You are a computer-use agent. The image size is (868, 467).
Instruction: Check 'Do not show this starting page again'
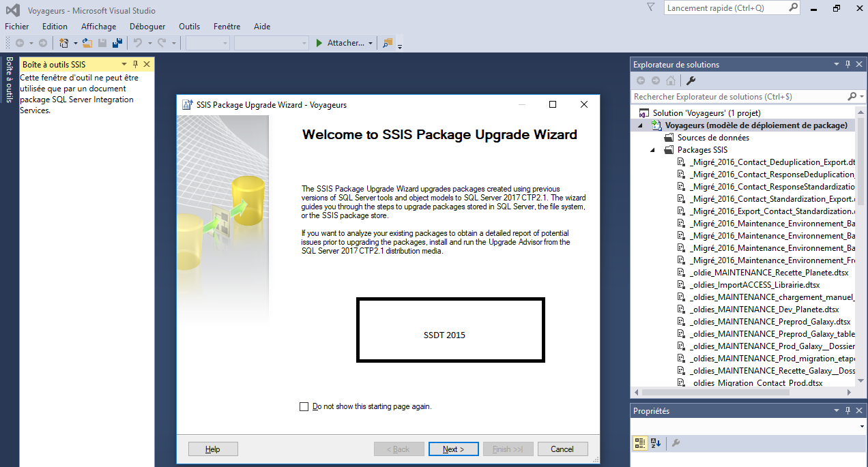pyautogui.click(x=304, y=407)
